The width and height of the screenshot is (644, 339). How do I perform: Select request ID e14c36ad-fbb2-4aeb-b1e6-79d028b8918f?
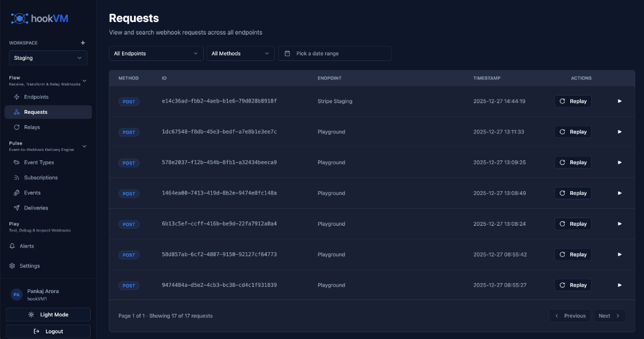point(219,101)
